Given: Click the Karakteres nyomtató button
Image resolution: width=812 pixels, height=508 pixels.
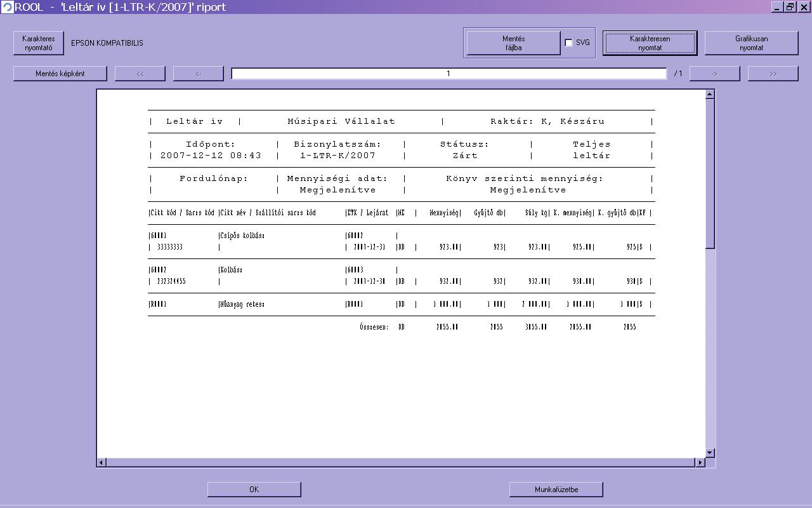Looking at the screenshot, I should pos(39,43).
